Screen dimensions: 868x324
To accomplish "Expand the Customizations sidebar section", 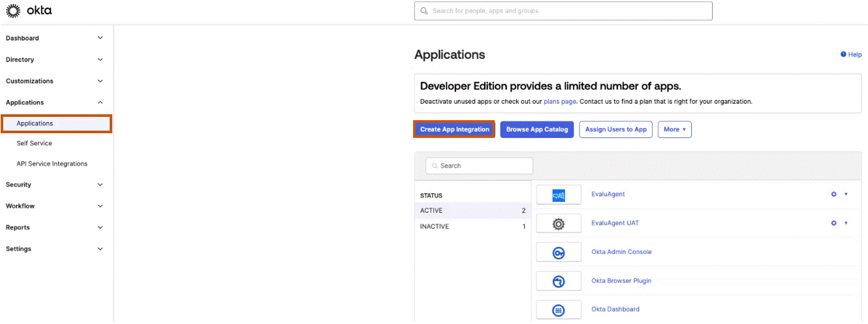I will click(100, 81).
